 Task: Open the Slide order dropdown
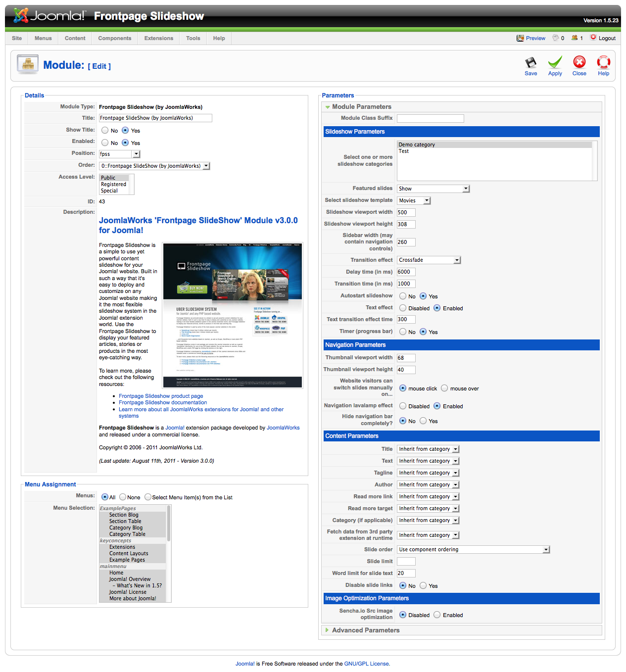(x=474, y=550)
